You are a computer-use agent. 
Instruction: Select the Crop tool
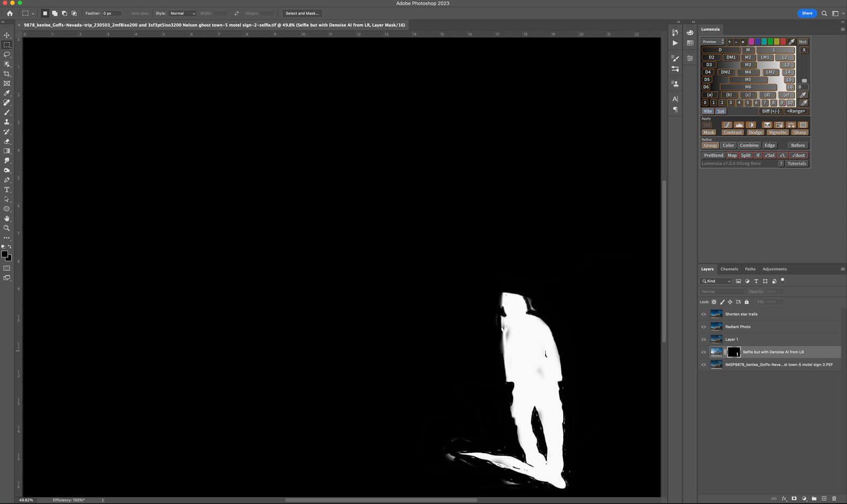[x=7, y=74]
